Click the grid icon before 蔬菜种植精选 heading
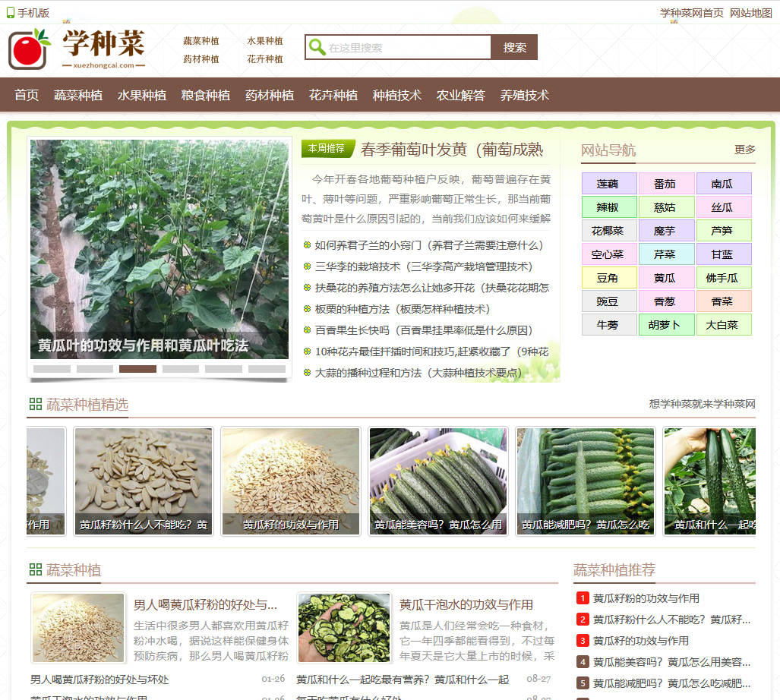The image size is (780, 700). 36,404
